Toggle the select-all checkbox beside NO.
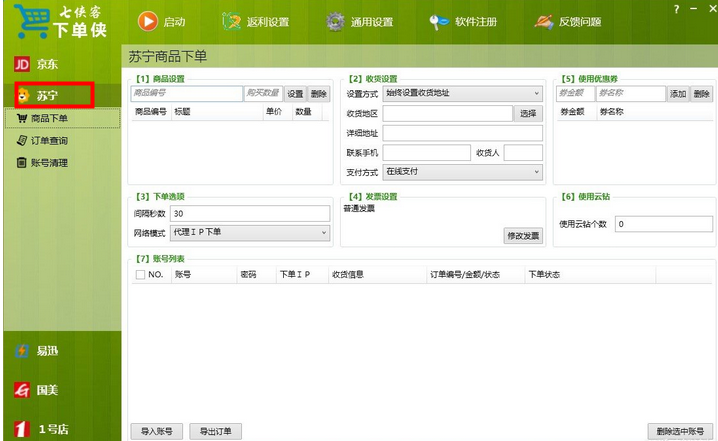 pos(141,274)
